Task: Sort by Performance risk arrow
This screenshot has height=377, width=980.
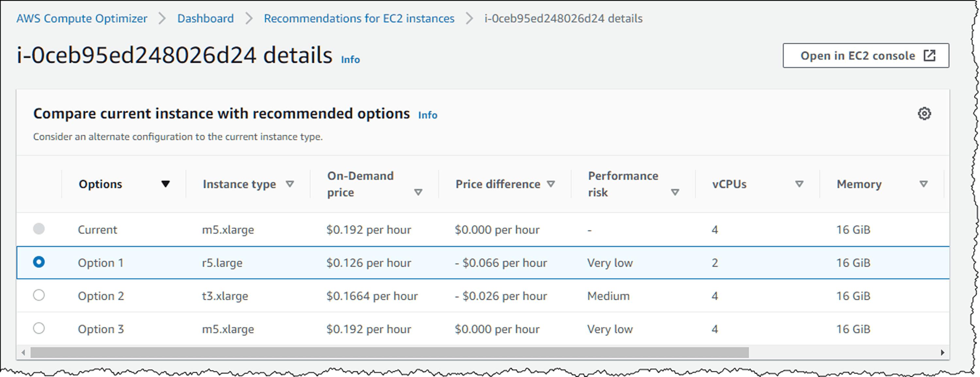Action: pyautogui.click(x=675, y=192)
